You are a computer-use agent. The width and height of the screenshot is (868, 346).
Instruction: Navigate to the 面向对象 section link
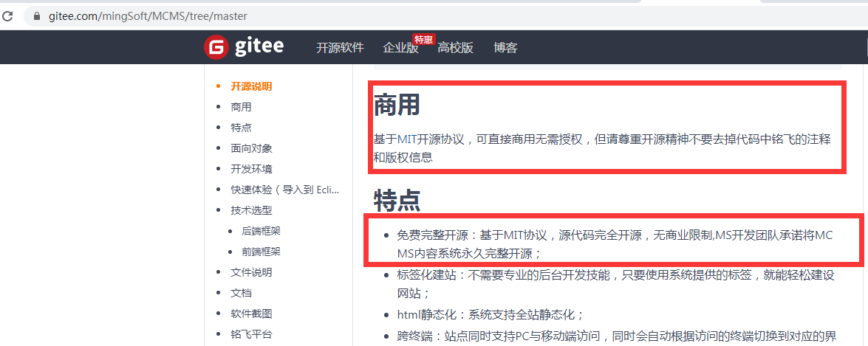[251, 148]
